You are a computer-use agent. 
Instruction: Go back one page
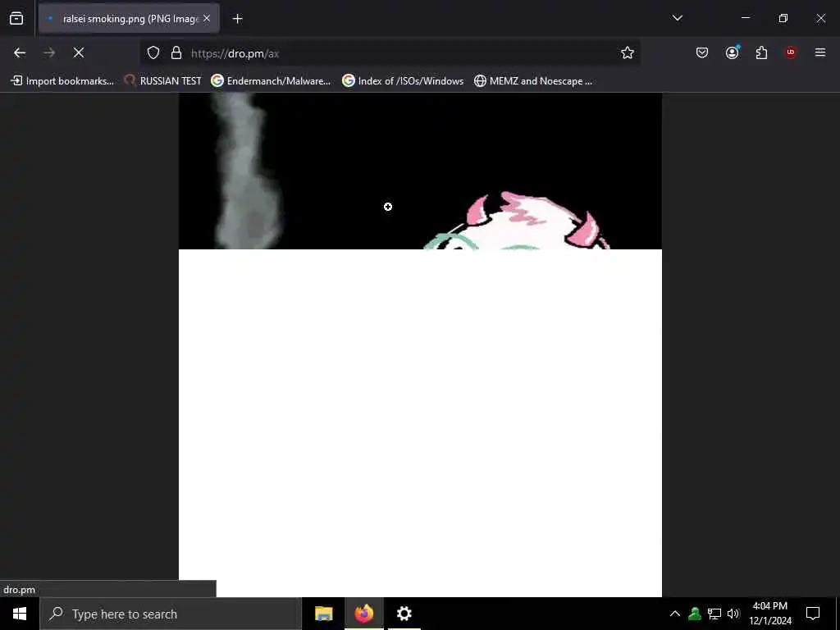tap(20, 52)
